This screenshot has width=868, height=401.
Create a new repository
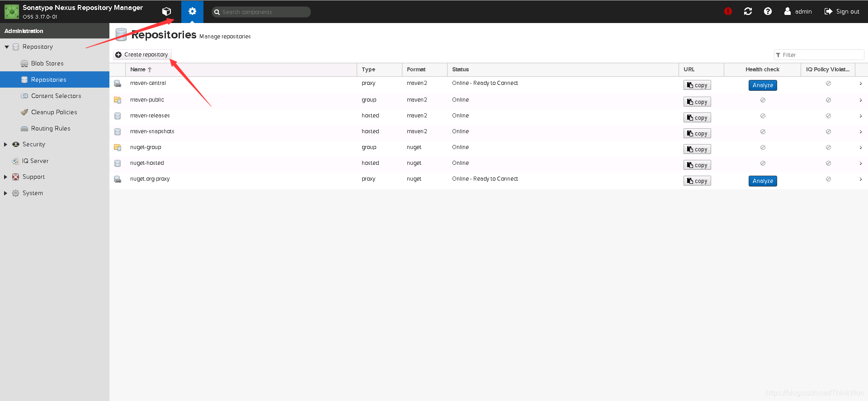[x=142, y=55]
